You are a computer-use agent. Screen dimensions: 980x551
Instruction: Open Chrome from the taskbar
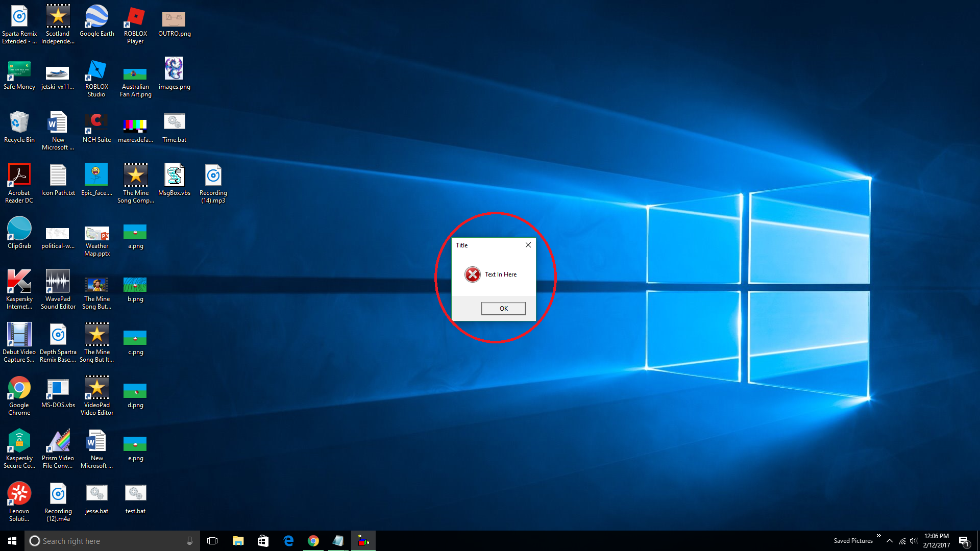pyautogui.click(x=313, y=541)
